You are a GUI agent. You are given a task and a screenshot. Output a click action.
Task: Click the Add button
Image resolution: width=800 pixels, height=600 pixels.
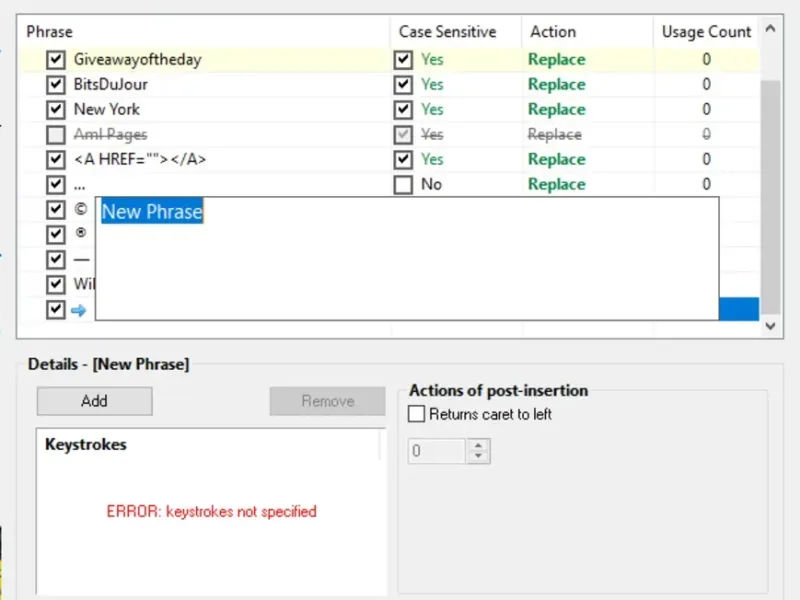(94, 401)
